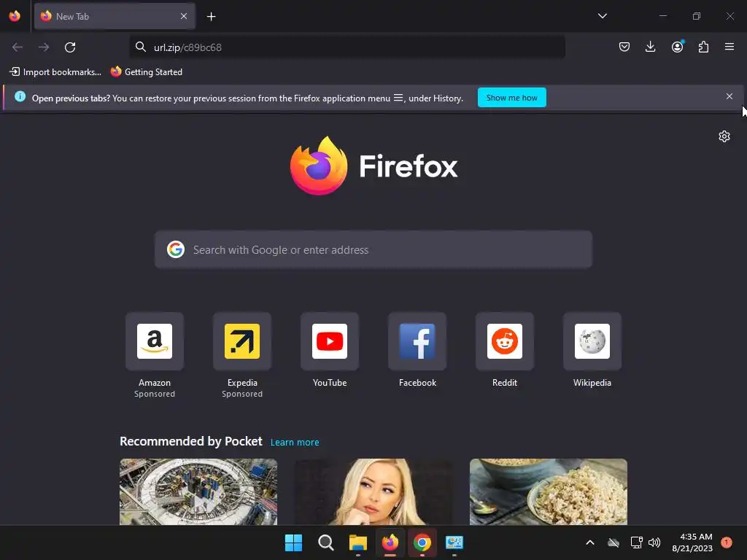The height and width of the screenshot is (560, 747).
Task: Switch to Chrome from taskbar
Action: 422,542
